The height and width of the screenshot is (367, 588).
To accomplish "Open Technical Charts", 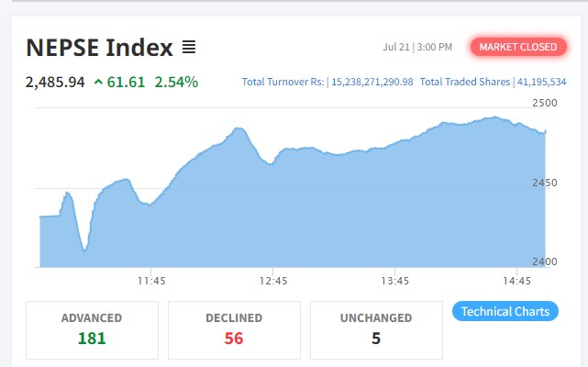I will pos(505,312).
